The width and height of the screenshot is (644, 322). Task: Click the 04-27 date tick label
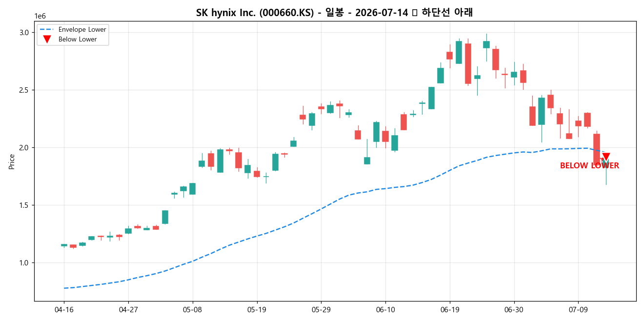click(128, 310)
